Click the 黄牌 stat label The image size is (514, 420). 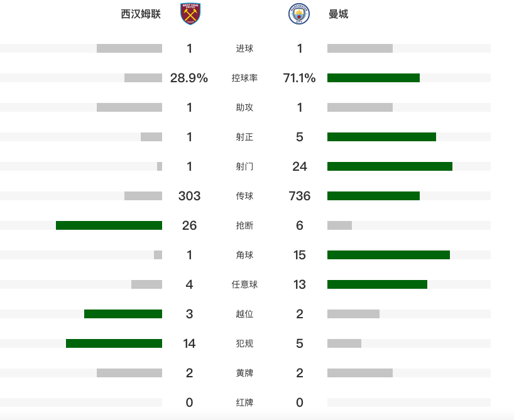pos(244,373)
